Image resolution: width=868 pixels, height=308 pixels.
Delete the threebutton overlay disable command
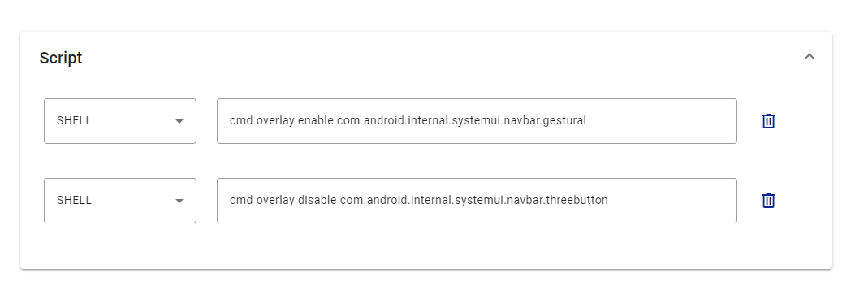pos(768,201)
